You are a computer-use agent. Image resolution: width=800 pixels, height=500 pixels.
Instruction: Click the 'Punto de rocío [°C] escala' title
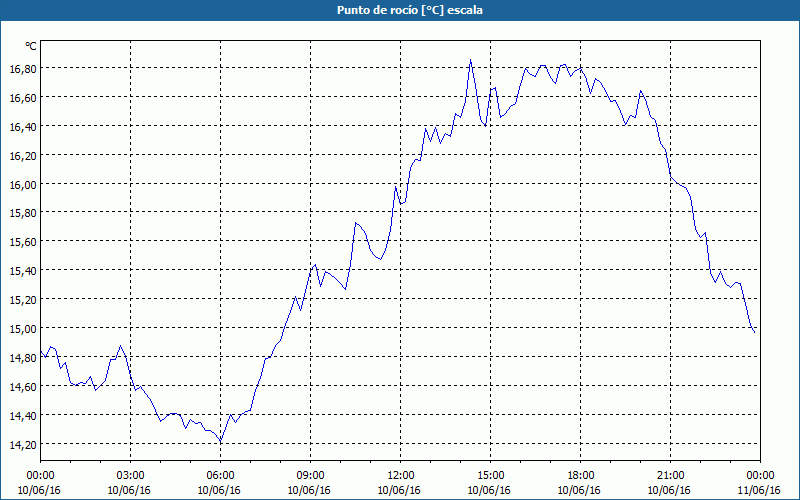click(410, 10)
